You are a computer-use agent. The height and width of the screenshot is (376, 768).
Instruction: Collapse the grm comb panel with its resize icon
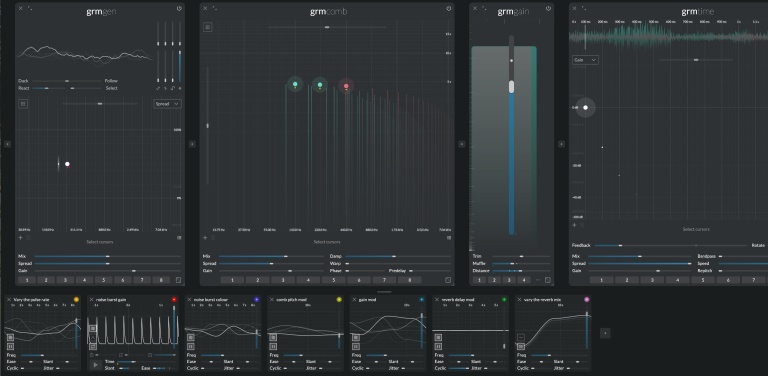tap(215, 8)
